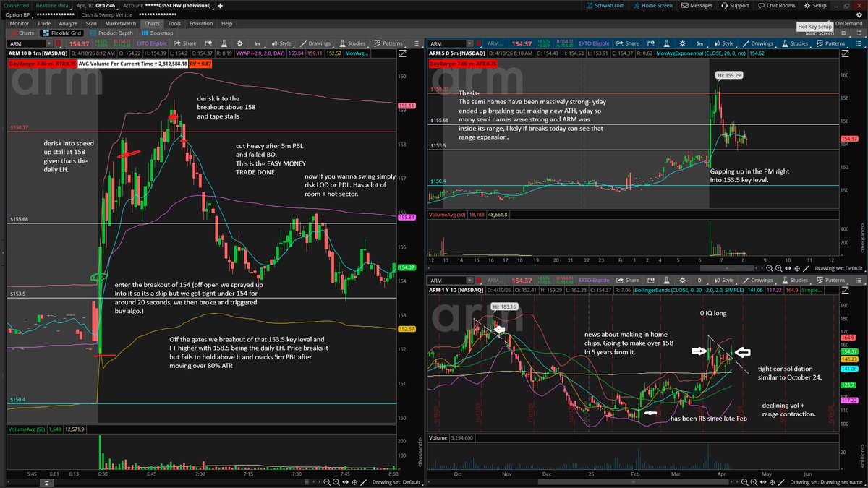Open Chat Rooms

(x=776, y=6)
